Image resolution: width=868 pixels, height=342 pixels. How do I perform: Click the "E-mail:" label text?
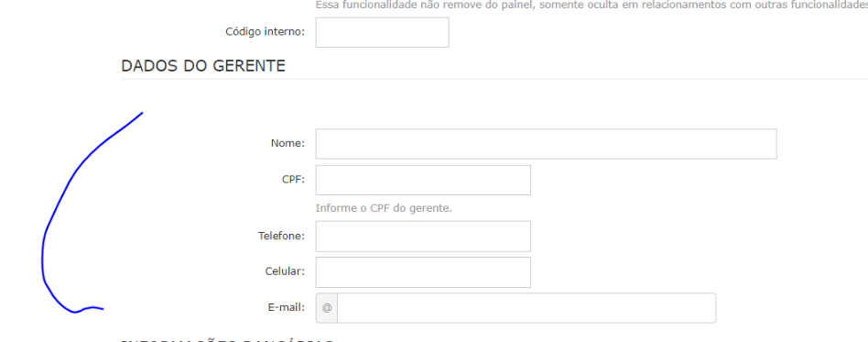287,307
